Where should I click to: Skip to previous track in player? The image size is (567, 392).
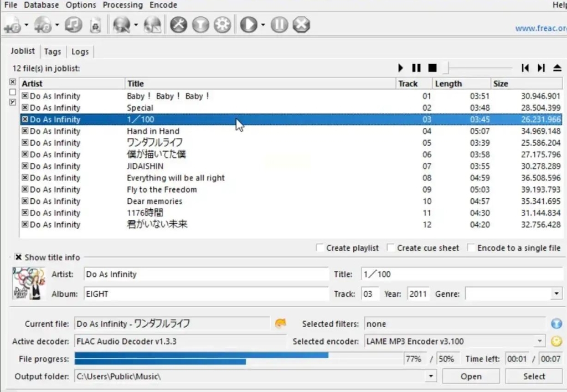coord(525,68)
